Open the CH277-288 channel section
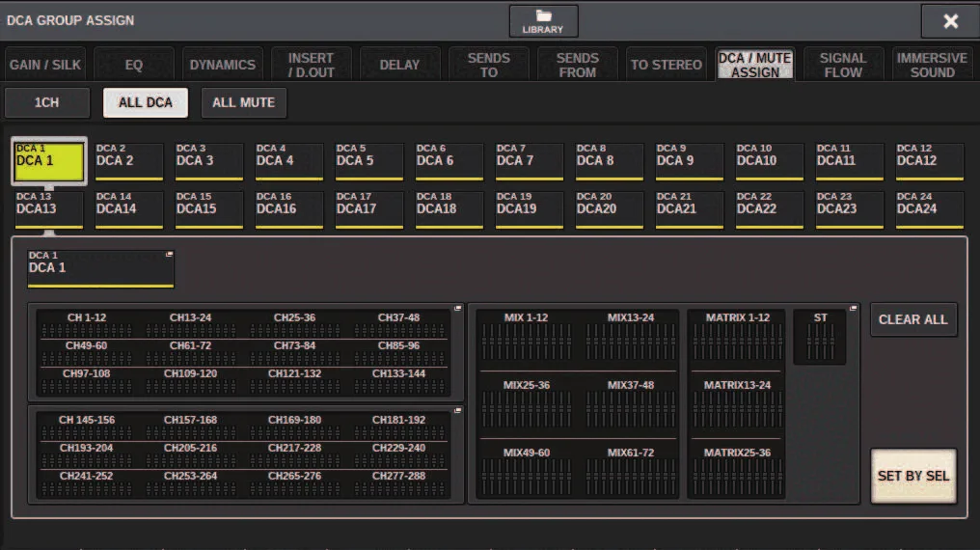This screenshot has height=550, width=980. (x=398, y=482)
